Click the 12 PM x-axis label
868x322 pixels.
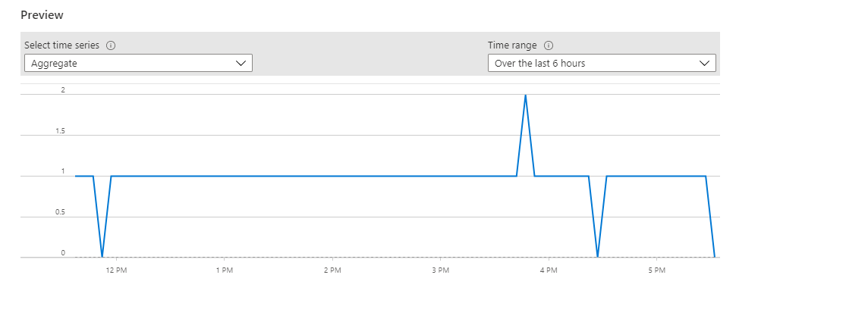tap(116, 270)
